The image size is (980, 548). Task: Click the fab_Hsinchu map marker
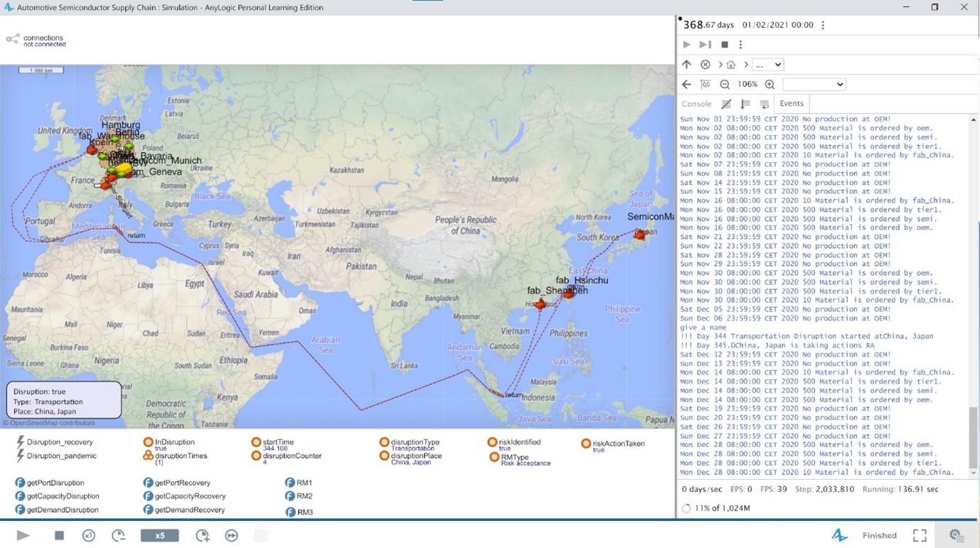click(569, 292)
